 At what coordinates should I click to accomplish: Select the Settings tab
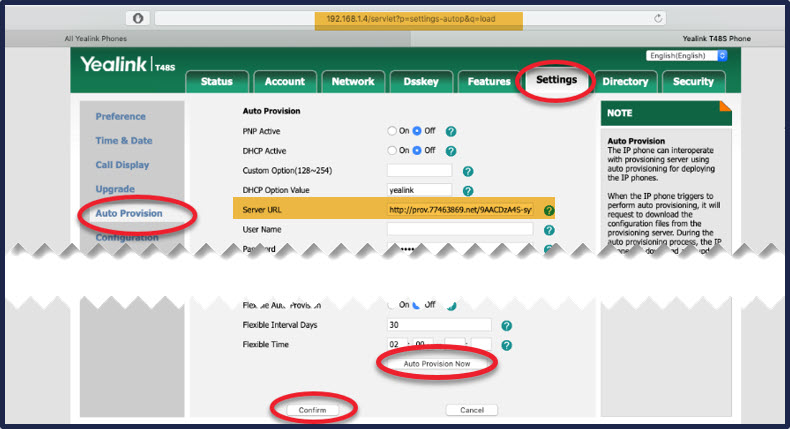pyautogui.click(x=557, y=80)
